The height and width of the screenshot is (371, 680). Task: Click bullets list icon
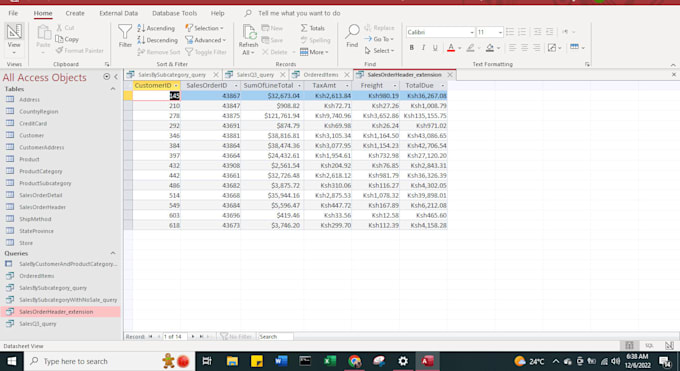tap(510, 32)
